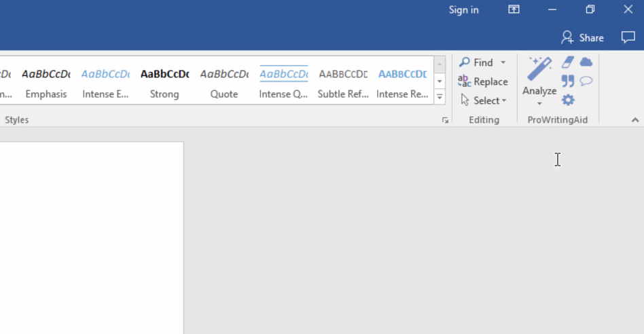Apply the Emphasis style
This screenshot has width=644, height=334.
pos(46,83)
